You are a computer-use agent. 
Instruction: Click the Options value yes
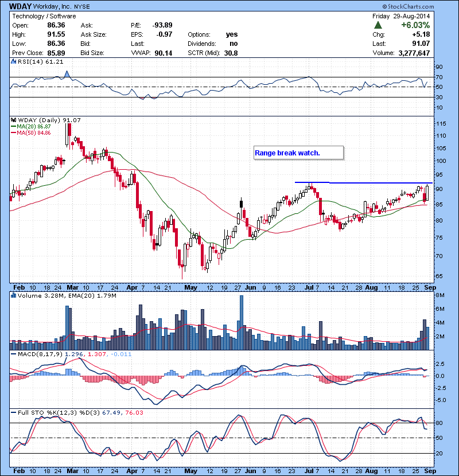[232, 34]
